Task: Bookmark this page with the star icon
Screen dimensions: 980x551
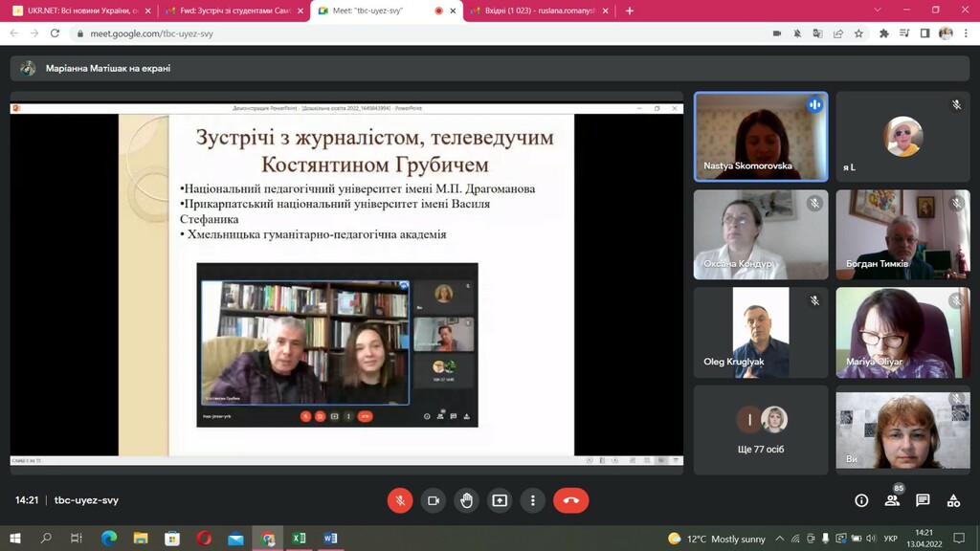Action: (x=858, y=33)
